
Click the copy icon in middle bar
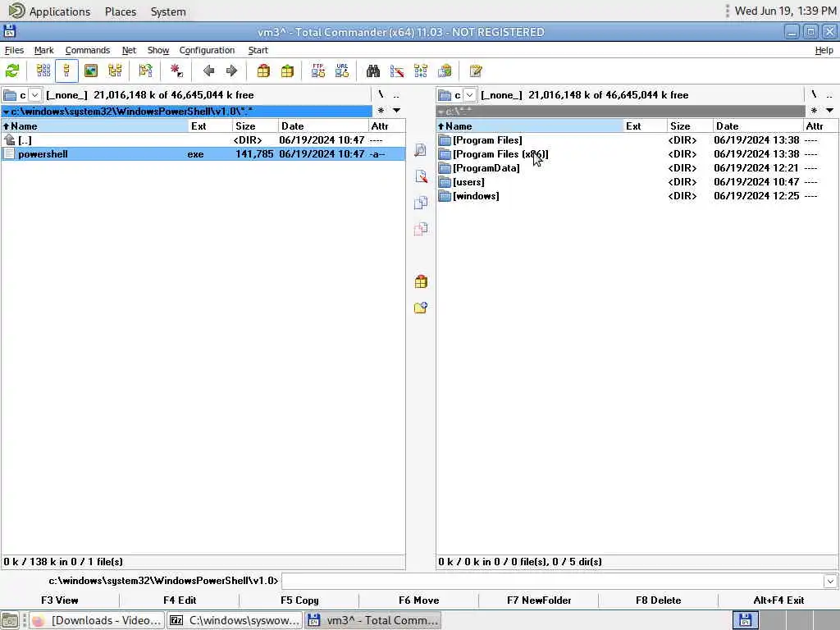pos(421,203)
